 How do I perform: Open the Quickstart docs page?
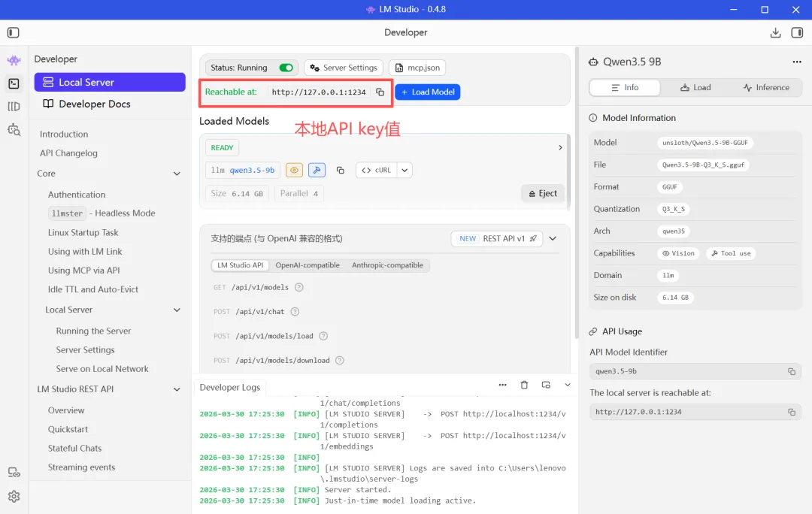[x=68, y=430]
